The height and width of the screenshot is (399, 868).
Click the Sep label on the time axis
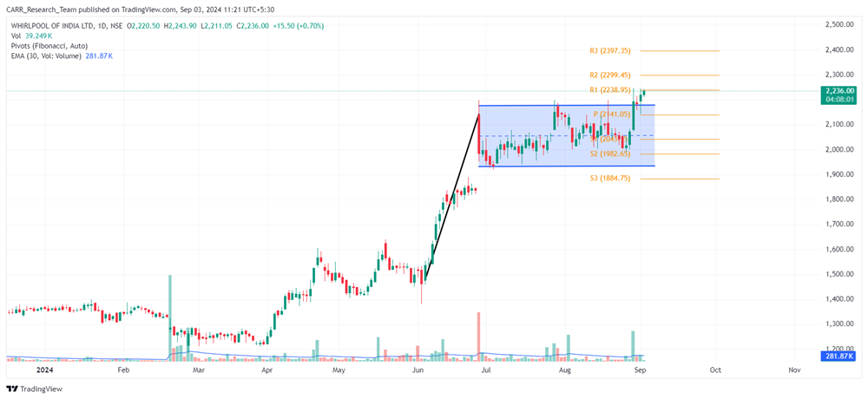pyautogui.click(x=640, y=370)
